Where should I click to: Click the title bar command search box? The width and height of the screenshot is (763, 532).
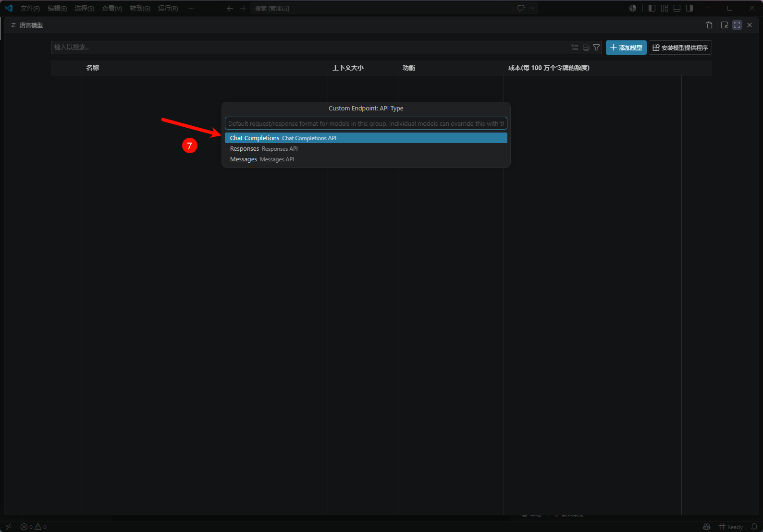coord(382,8)
